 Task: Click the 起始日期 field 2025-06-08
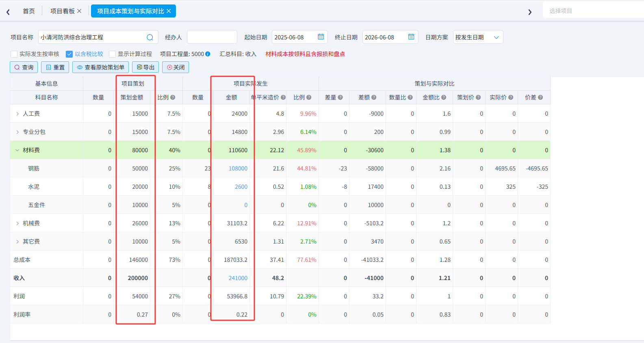[300, 37]
